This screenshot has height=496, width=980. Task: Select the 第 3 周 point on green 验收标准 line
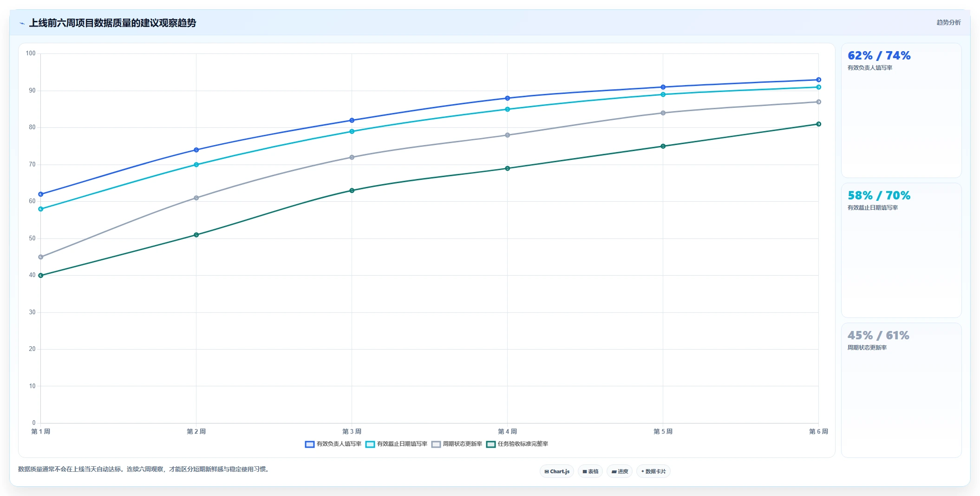352,191
